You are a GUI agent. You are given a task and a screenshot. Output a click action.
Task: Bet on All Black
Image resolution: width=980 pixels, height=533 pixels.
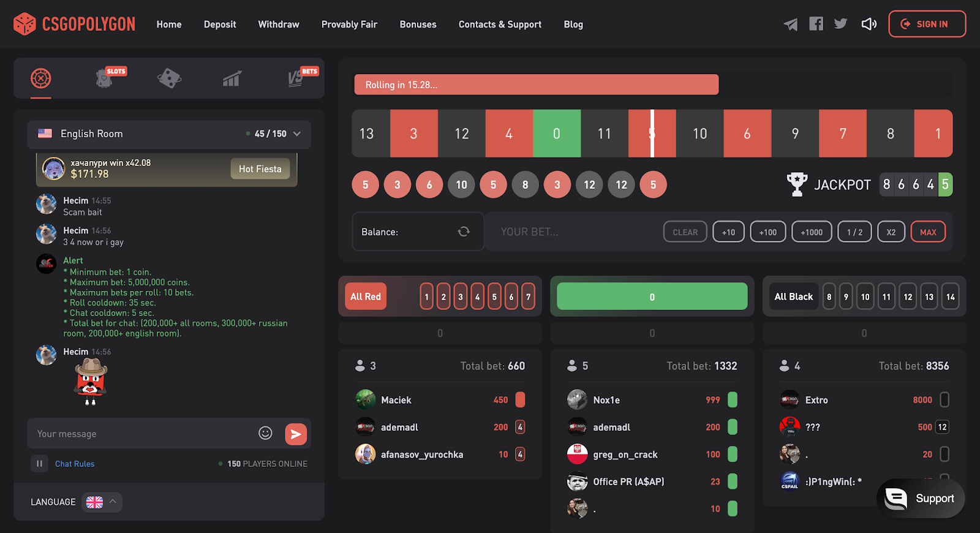tap(793, 297)
